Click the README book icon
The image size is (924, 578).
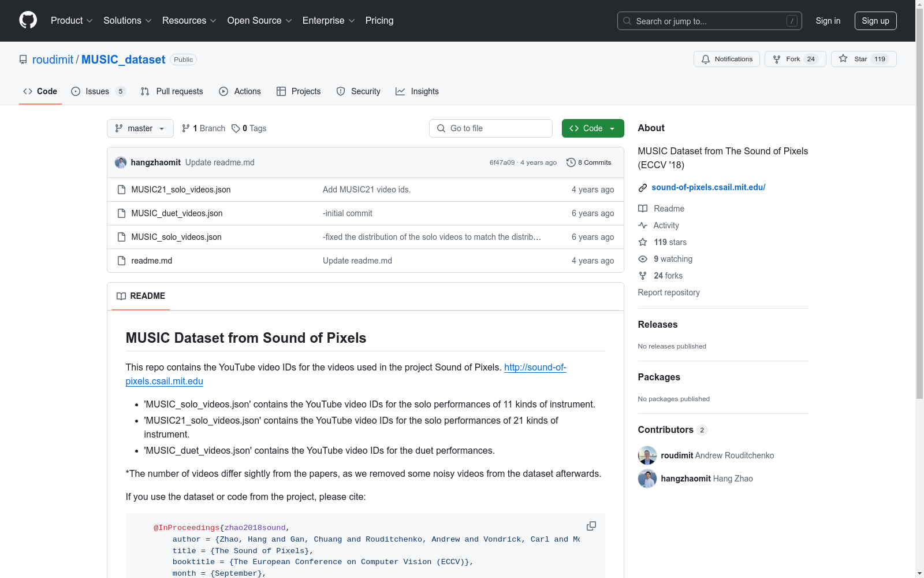click(x=121, y=296)
